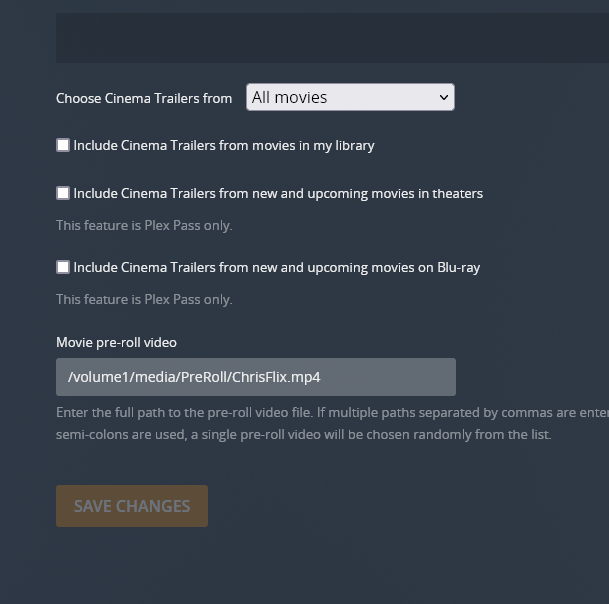This screenshot has height=604, width=609.
Task: Click the 'Choose Cinema Trailers from' label
Action: click(144, 98)
